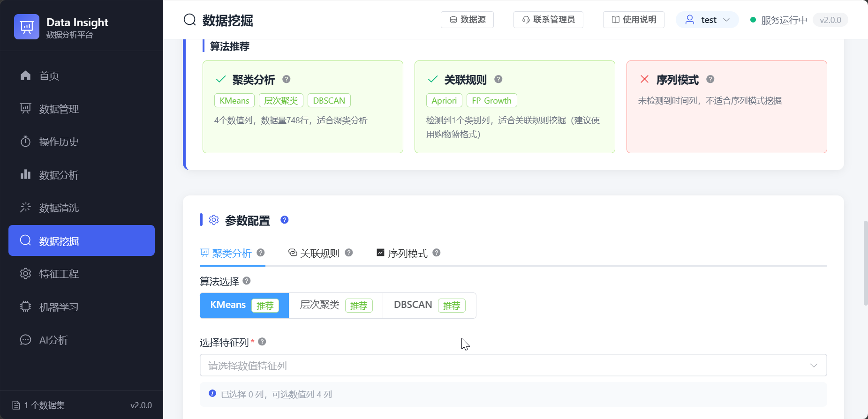Click help icon next to 关联规则 recommendation card
The width and height of the screenshot is (868, 419).
tap(498, 80)
